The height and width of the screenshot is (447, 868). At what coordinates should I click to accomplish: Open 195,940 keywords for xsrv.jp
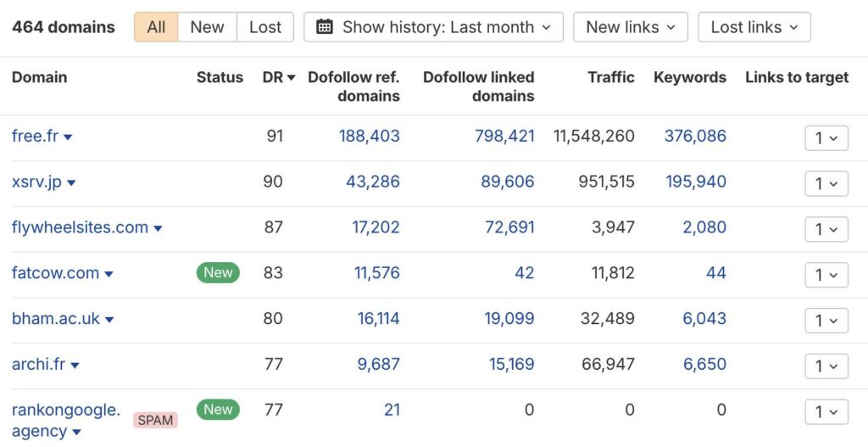tap(695, 182)
